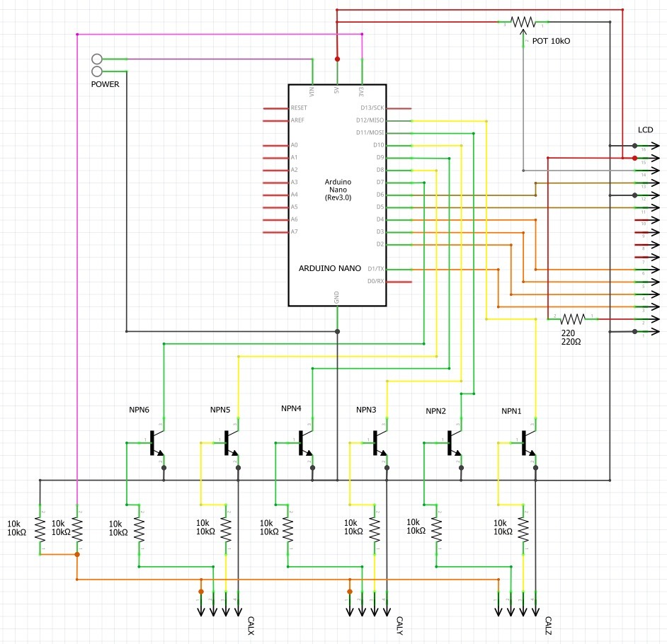Select the NPN6 transistor symbol

click(157, 443)
